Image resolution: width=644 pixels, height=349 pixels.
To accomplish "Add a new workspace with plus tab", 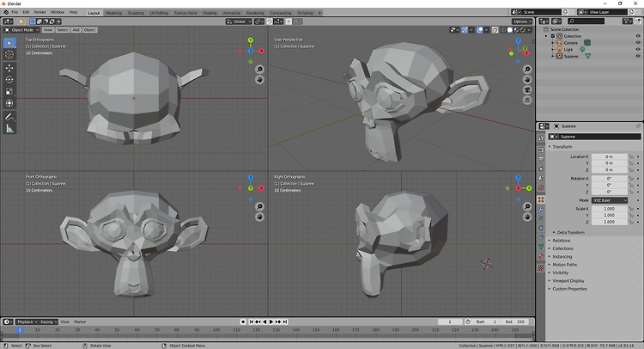I will click(319, 13).
